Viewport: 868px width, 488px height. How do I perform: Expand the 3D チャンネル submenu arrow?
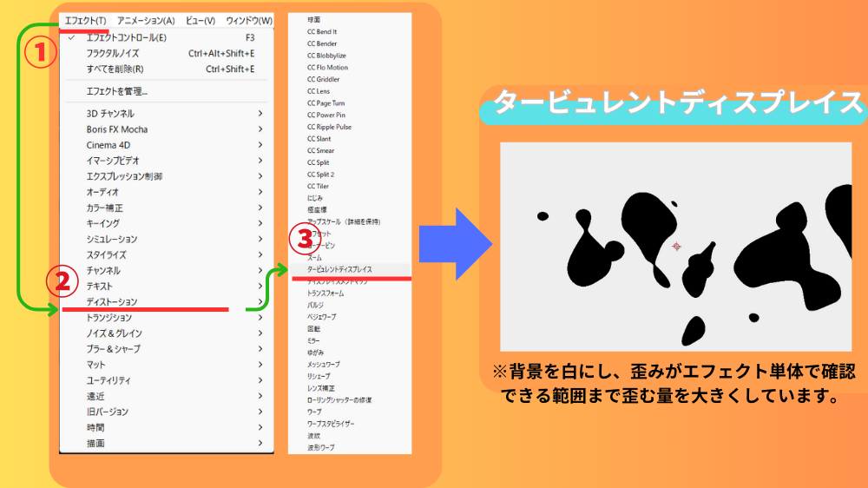[x=260, y=114]
